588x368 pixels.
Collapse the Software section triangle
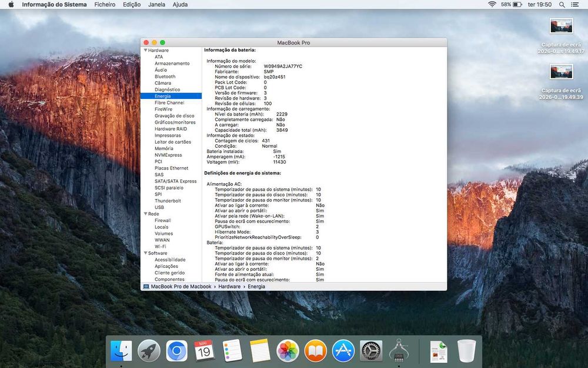[145, 253]
